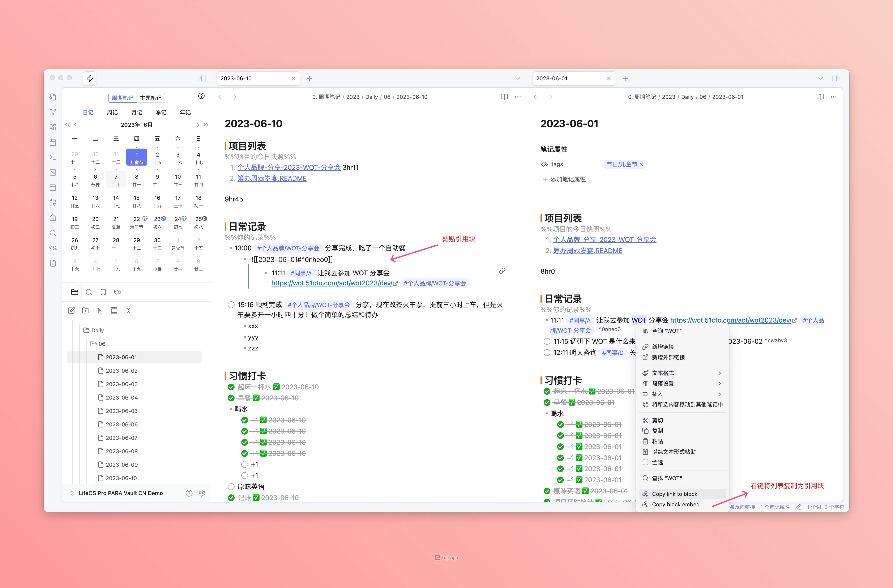Uncheck the 早餐 completed task in 2023-06-10
Screen dimensions: 893x588
[x=231, y=398]
